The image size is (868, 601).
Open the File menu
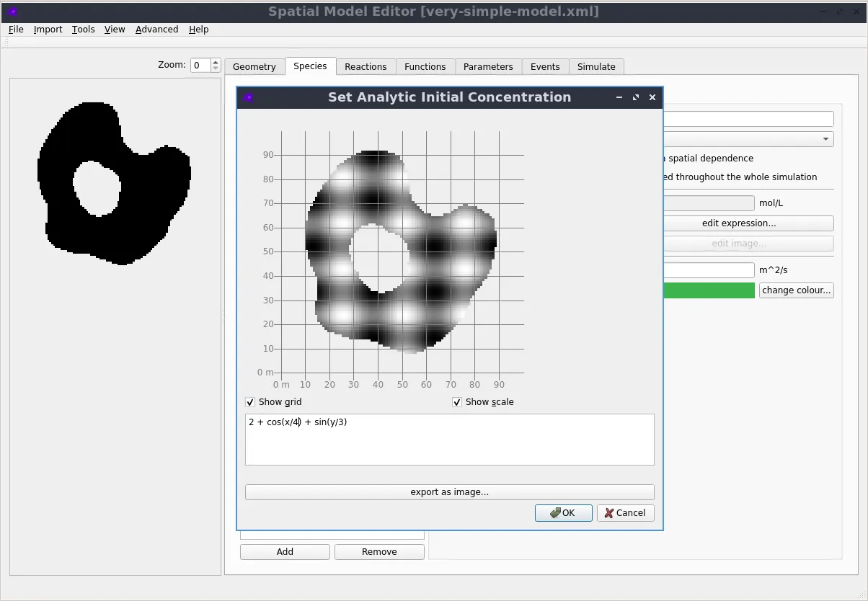point(16,30)
